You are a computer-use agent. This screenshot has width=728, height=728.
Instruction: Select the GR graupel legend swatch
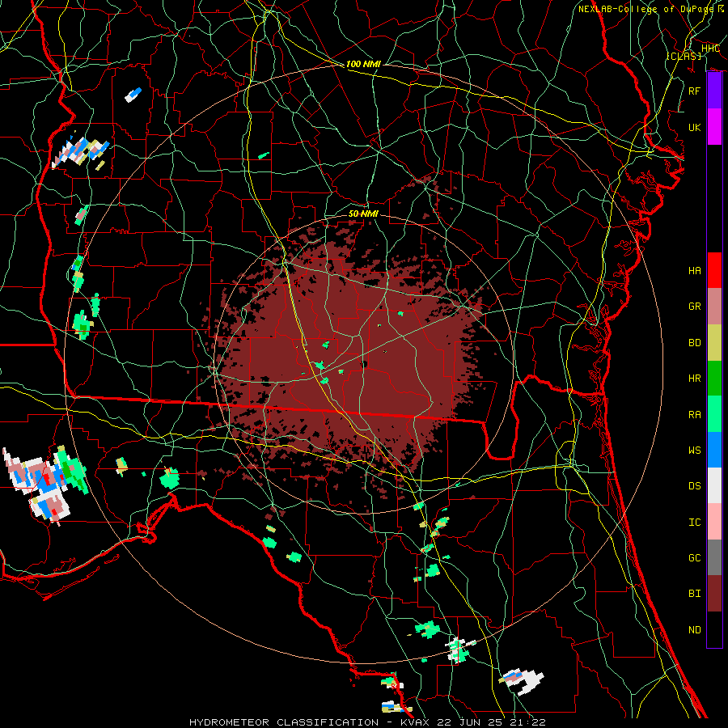pyautogui.click(x=714, y=306)
